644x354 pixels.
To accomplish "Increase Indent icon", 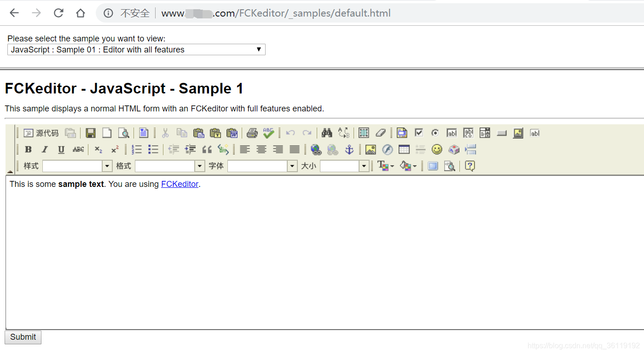I will (x=190, y=149).
